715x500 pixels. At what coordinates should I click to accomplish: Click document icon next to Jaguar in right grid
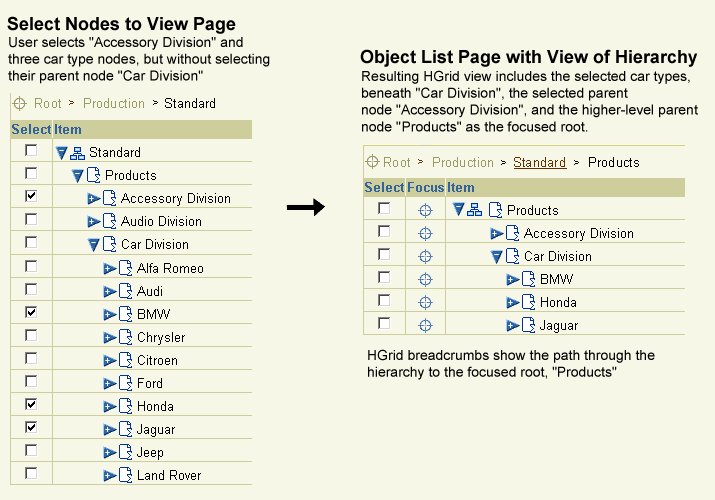528,325
